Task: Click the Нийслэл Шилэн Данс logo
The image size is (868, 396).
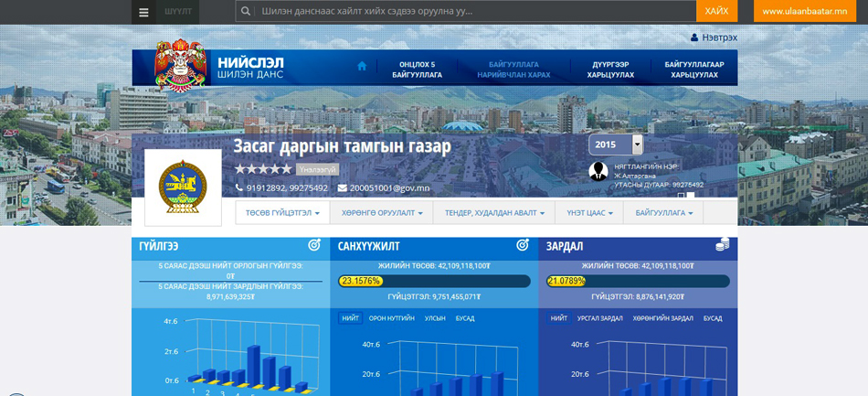Action: pos(219,67)
